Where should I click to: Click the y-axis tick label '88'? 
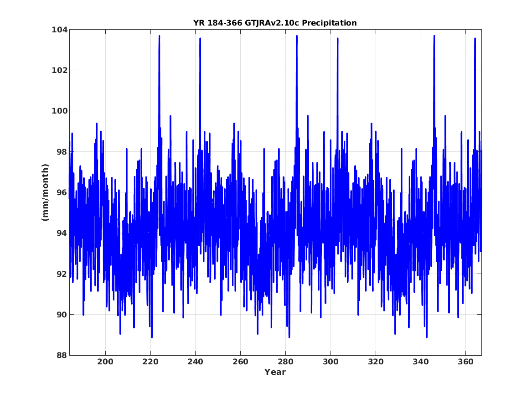tap(62, 355)
